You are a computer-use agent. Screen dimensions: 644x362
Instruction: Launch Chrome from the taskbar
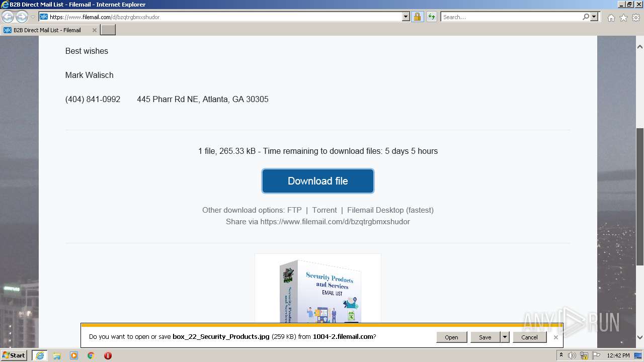91,355
